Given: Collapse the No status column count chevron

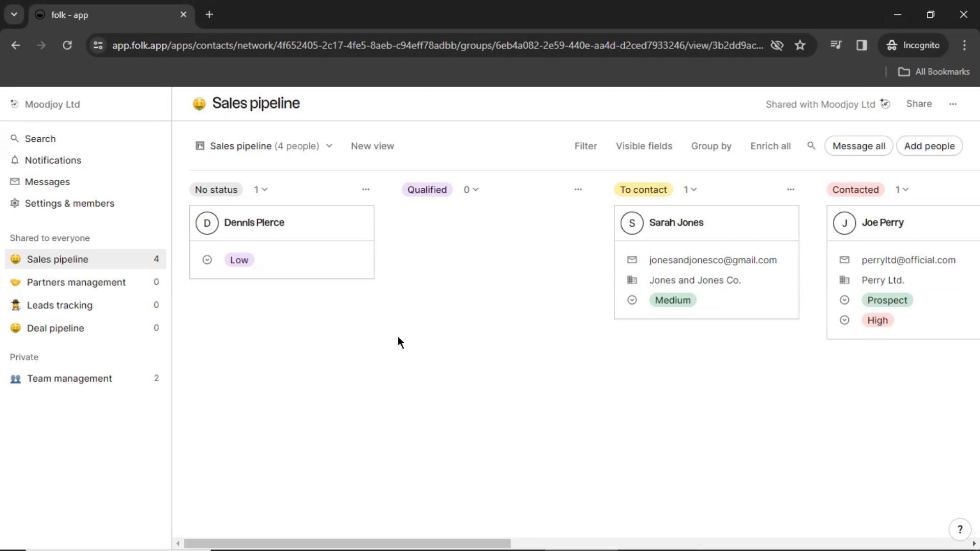Looking at the screenshot, I should point(264,190).
